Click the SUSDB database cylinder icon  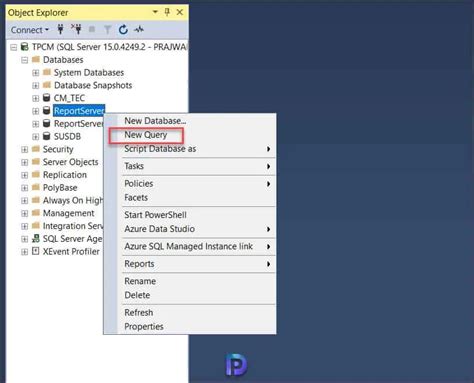47,136
